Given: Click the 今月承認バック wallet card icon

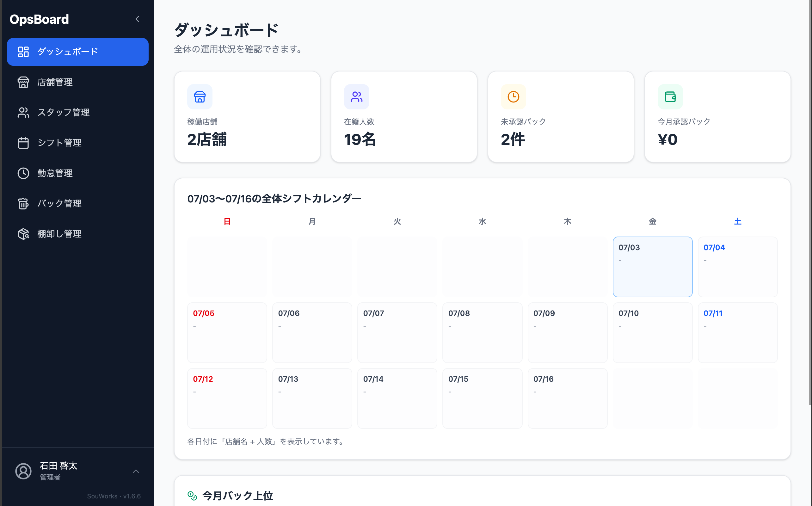Looking at the screenshot, I should tap(670, 97).
